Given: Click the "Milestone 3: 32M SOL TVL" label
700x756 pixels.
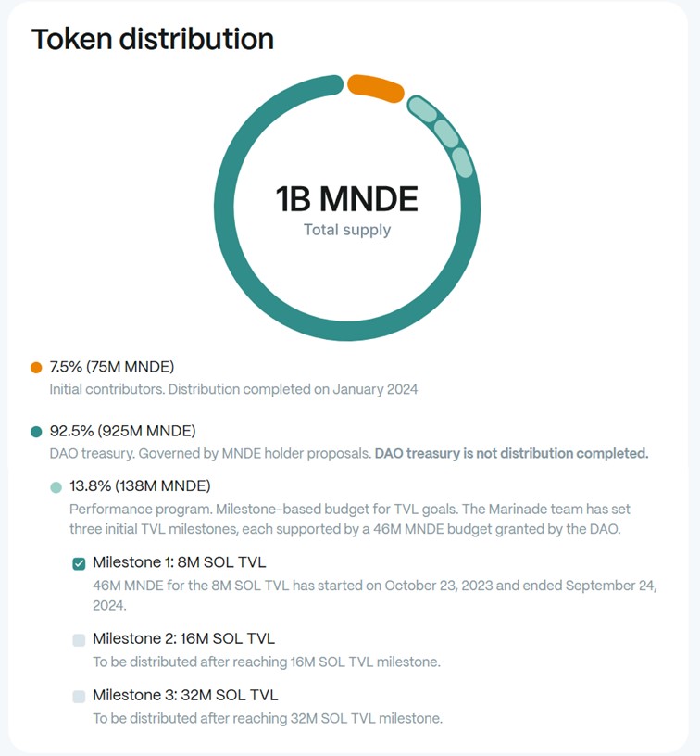Looking at the screenshot, I should pos(185,695).
